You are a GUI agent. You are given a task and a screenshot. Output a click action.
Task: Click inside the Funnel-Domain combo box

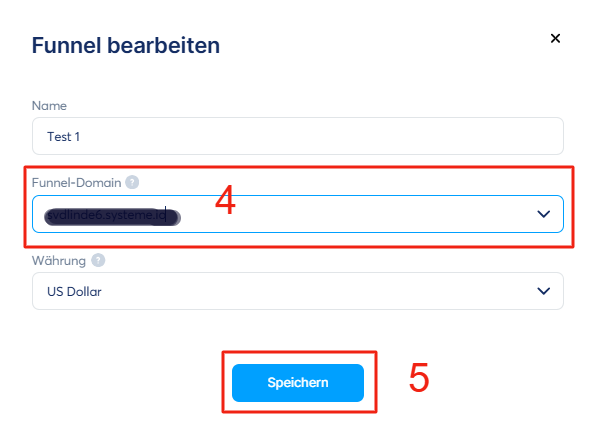(298, 214)
